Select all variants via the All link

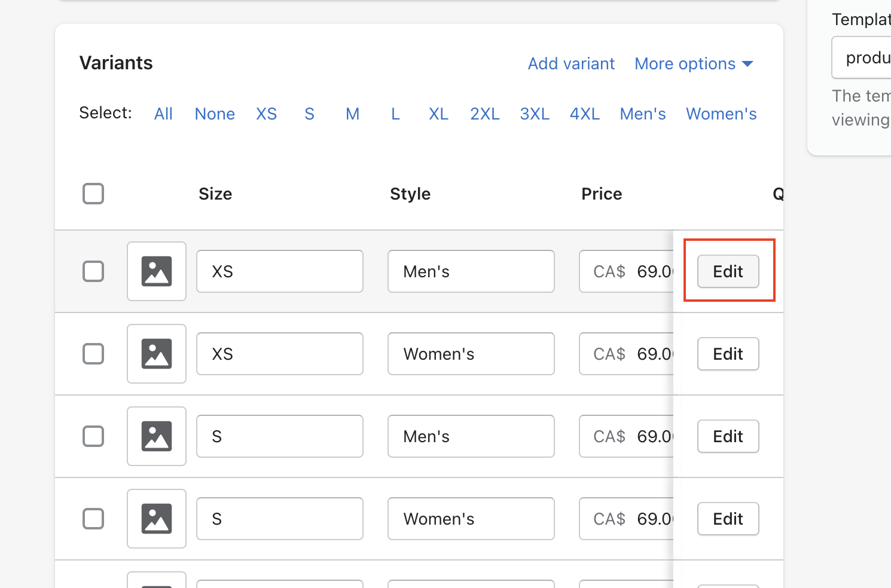click(163, 114)
